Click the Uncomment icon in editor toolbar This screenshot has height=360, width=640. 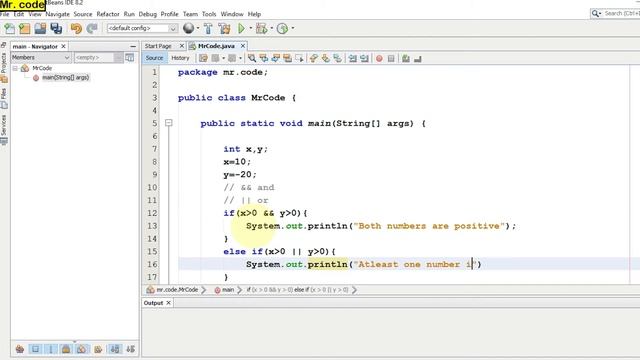418,58
